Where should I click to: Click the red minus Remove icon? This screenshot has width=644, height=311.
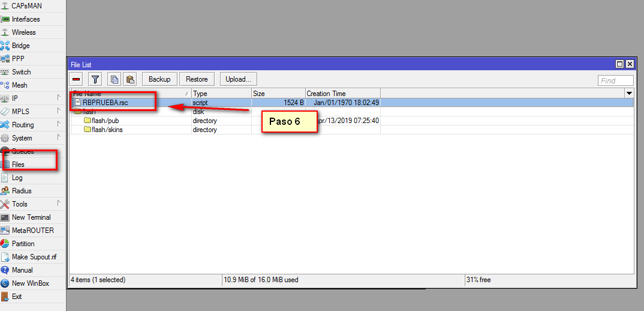tap(77, 79)
